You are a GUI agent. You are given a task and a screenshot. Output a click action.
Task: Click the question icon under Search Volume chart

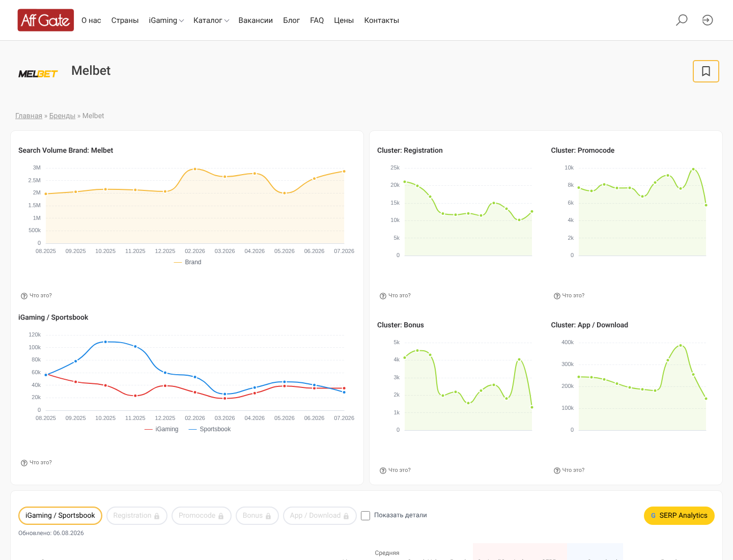(x=24, y=296)
